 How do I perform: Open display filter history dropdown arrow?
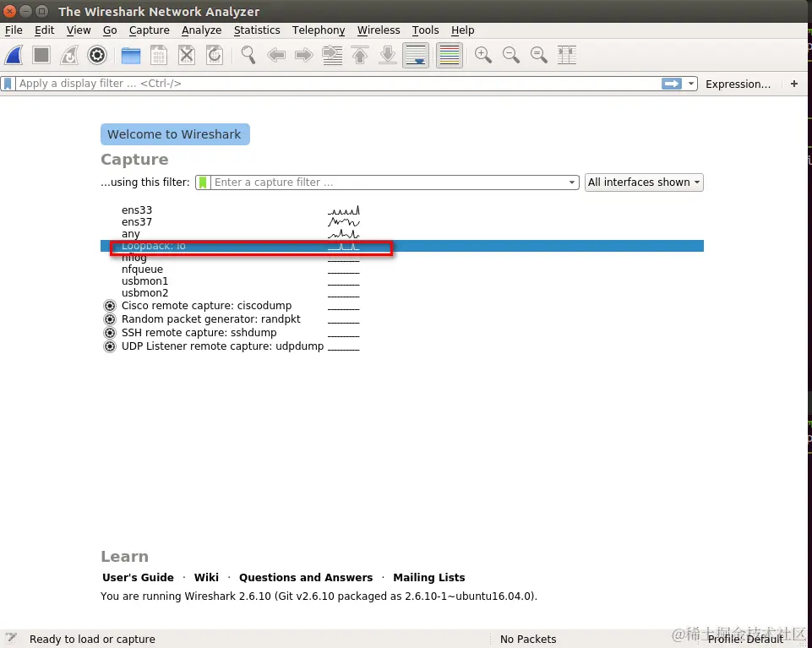tap(691, 84)
